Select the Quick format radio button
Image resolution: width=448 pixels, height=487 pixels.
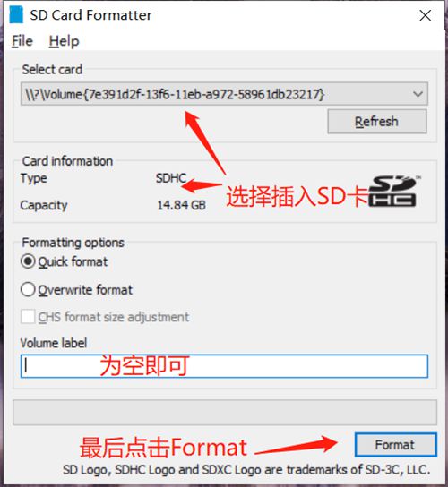point(28,261)
